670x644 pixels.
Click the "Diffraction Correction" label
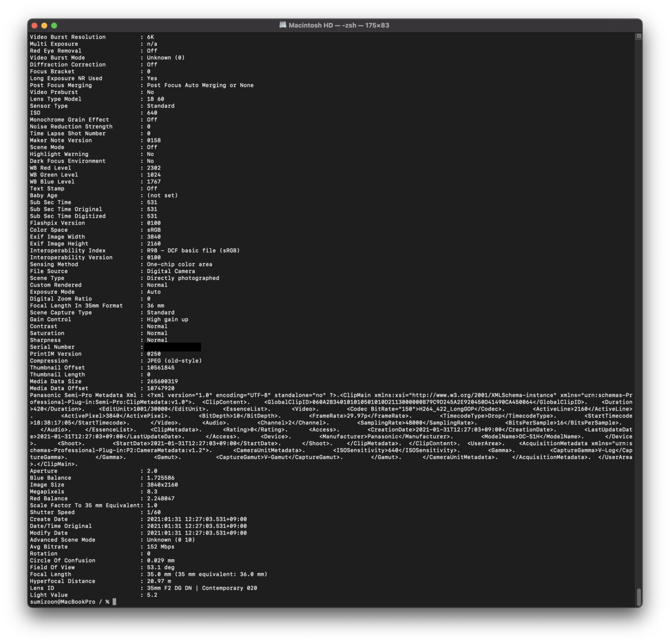(x=68, y=65)
